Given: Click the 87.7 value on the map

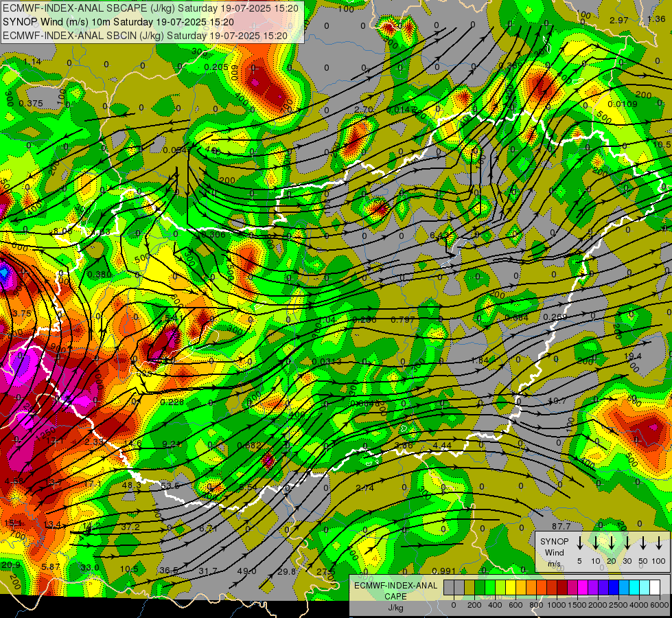Looking at the screenshot, I should click(561, 526).
